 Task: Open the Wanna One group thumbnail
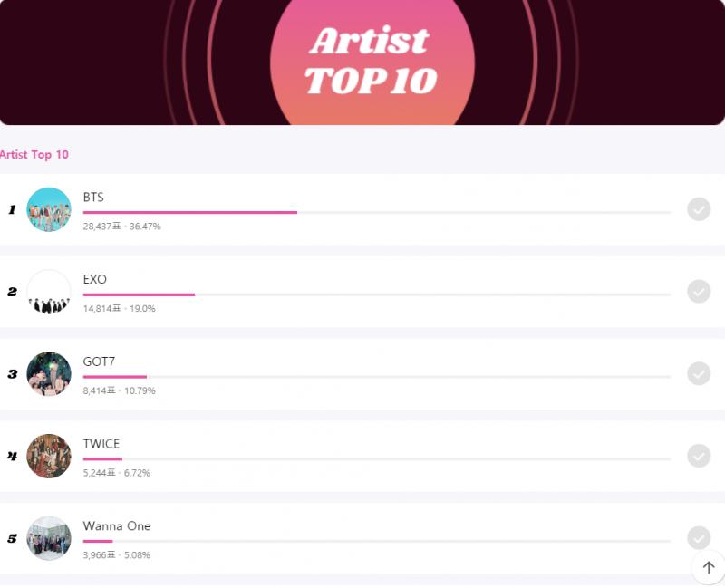click(49, 538)
